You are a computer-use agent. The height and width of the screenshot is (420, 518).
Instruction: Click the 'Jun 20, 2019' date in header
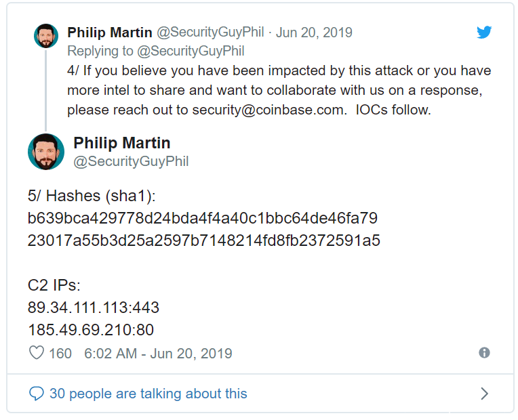click(315, 33)
